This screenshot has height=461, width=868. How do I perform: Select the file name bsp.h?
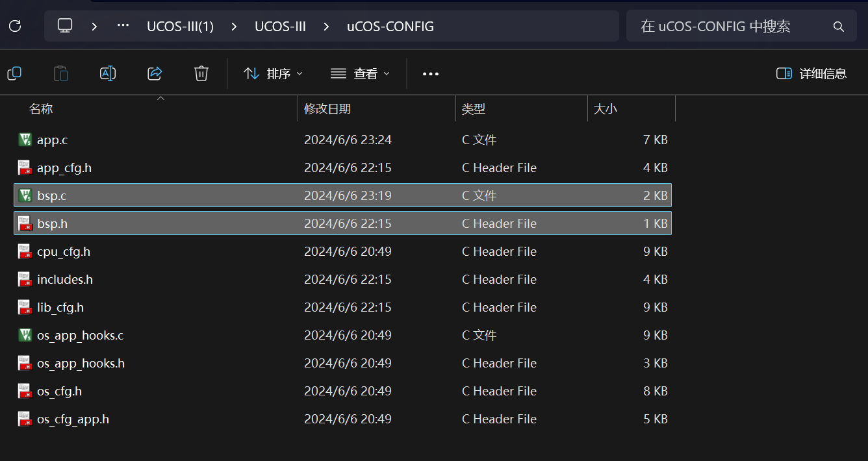[x=52, y=223]
